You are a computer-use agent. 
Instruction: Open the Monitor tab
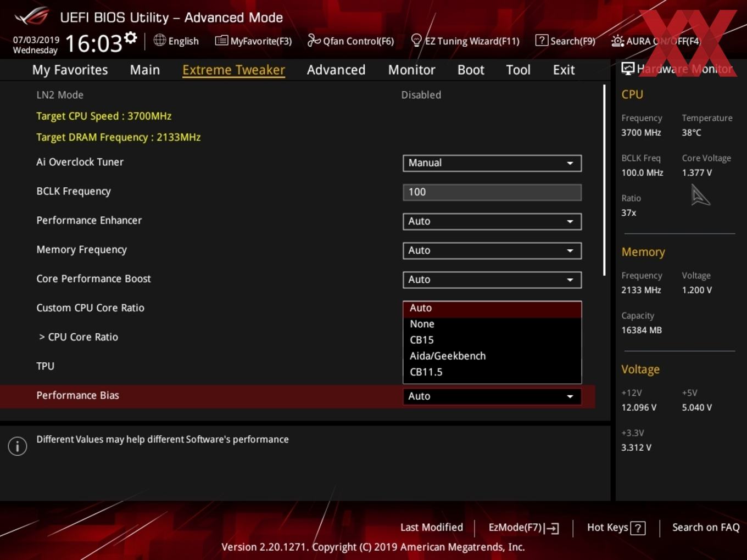[x=411, y=70]
